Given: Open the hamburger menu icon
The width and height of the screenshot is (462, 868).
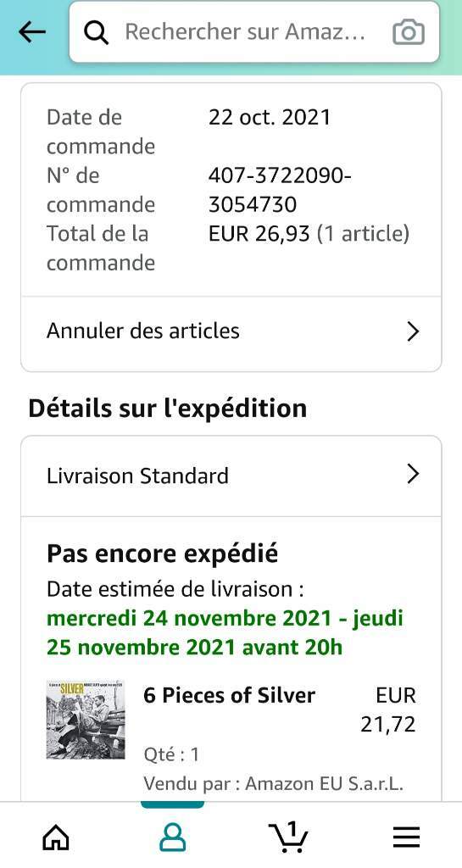Looking at the screenshot, I should 407,838.
